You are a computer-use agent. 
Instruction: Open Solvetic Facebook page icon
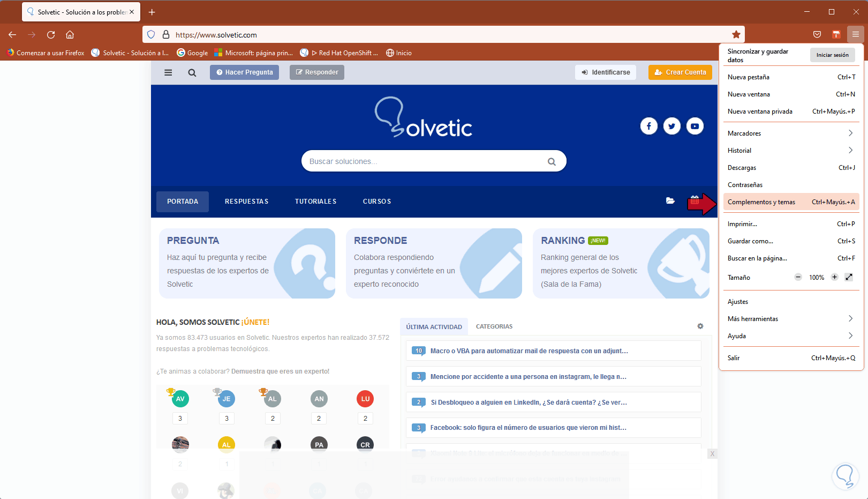click(x=649, y=126)
